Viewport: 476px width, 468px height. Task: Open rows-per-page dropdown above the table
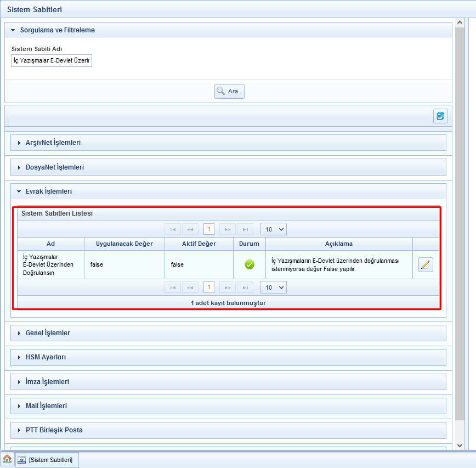[273, 229]
